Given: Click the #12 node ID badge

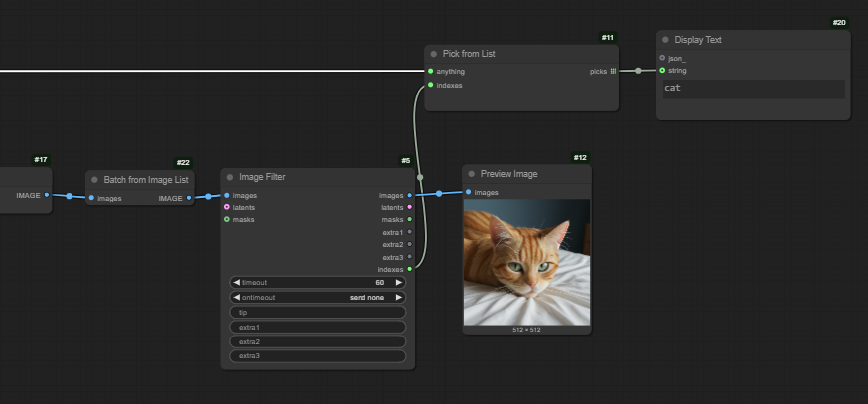Looking at the screenshot, I should coord(580,157).
